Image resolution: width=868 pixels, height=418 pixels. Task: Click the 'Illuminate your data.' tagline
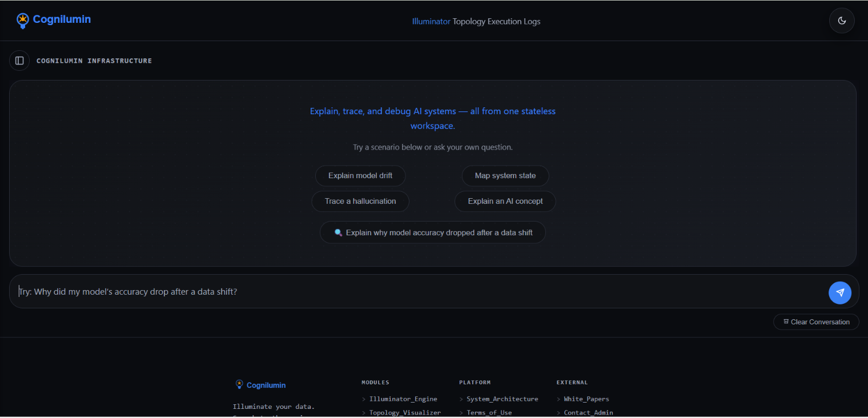point(274,407)
